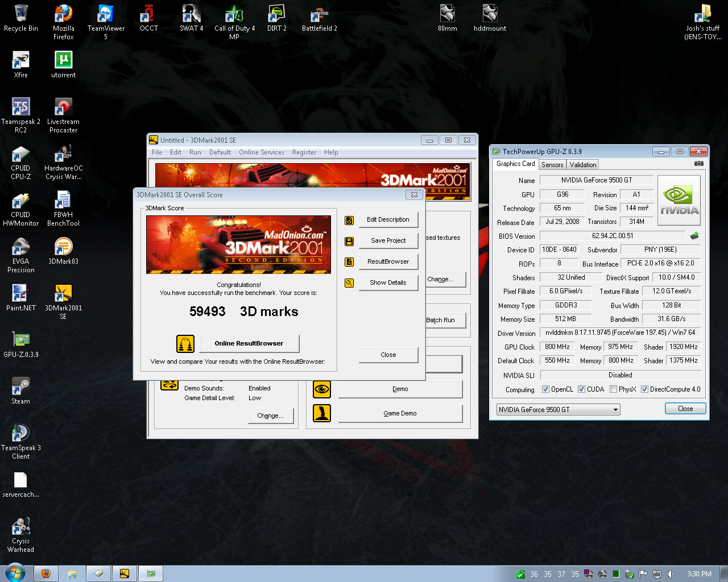Select the Xfire desktop icon
728x582 pixels.
point(21,65)
